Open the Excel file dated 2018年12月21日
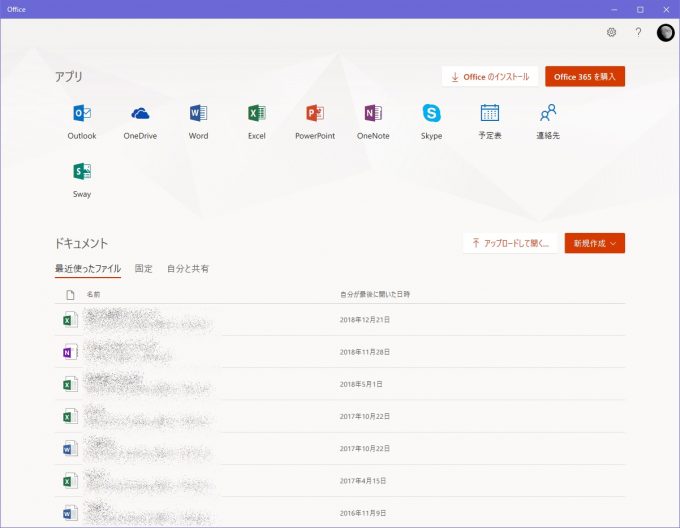 pos(340,319)
